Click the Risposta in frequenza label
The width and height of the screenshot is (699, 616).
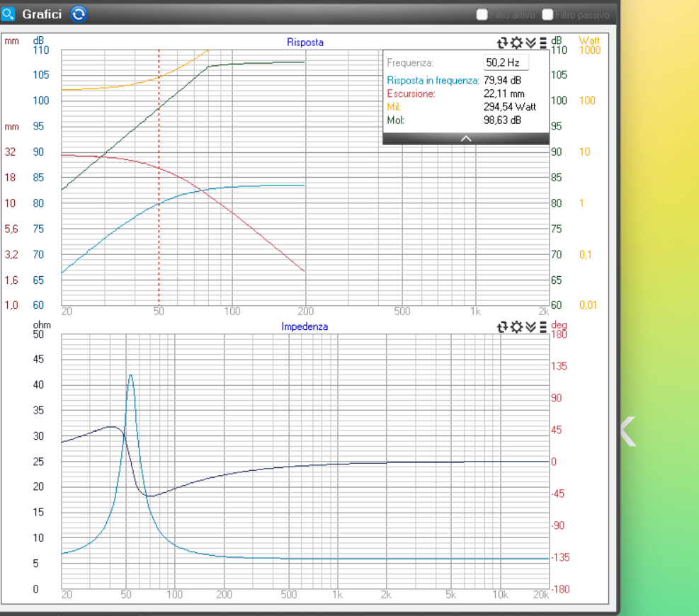tap(433, 80)
